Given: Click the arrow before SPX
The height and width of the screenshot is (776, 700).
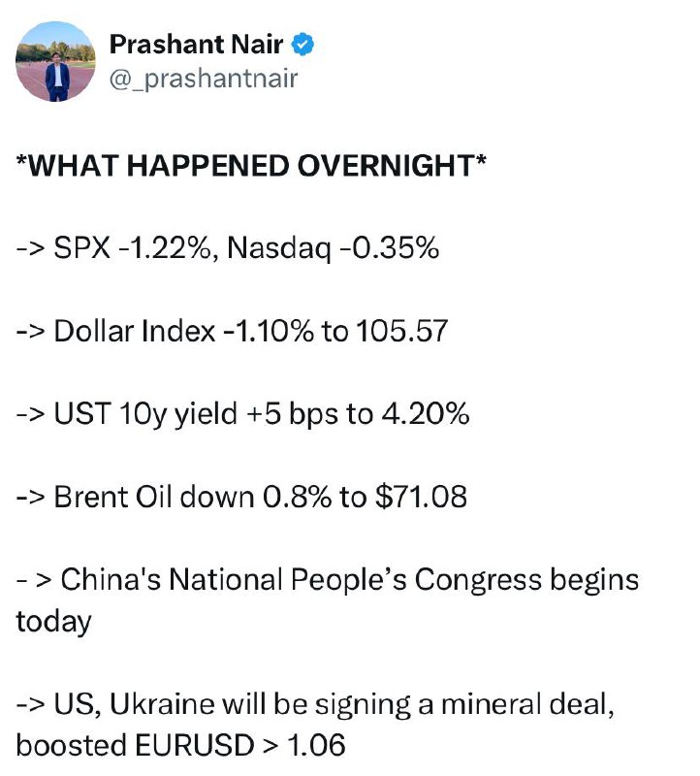Looking at the screenshot, I should (x=31, y=248).
